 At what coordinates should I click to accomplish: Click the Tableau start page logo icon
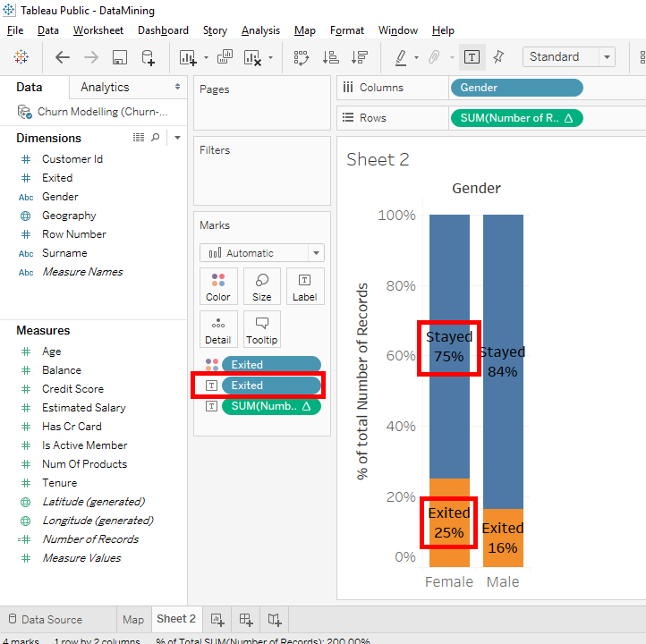[x=21, y=57]
